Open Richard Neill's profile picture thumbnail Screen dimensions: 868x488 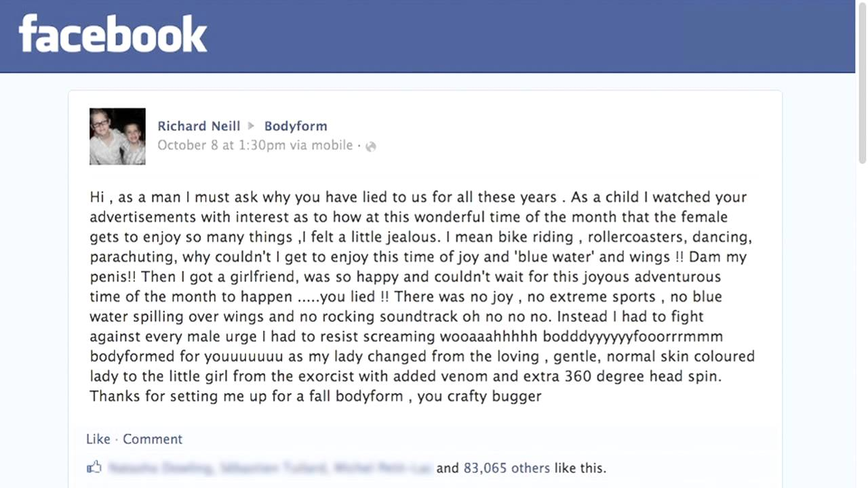pos(117,136)
